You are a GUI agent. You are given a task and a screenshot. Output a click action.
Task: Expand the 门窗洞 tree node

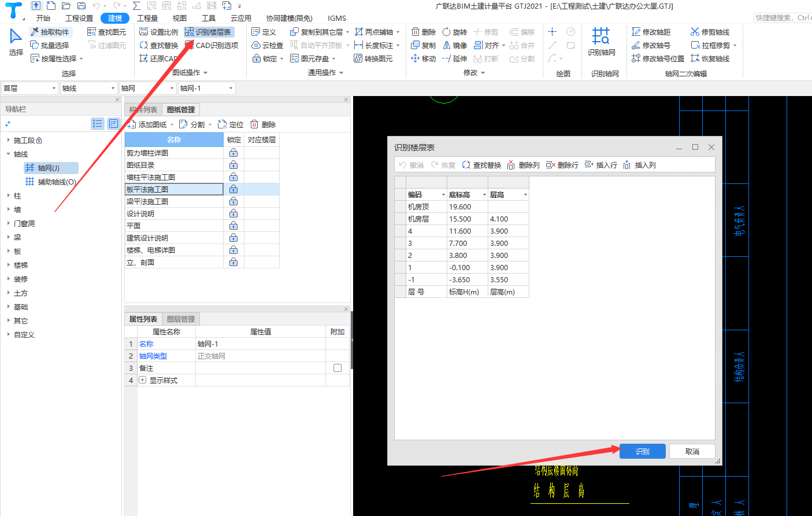(x=8, y=223)
